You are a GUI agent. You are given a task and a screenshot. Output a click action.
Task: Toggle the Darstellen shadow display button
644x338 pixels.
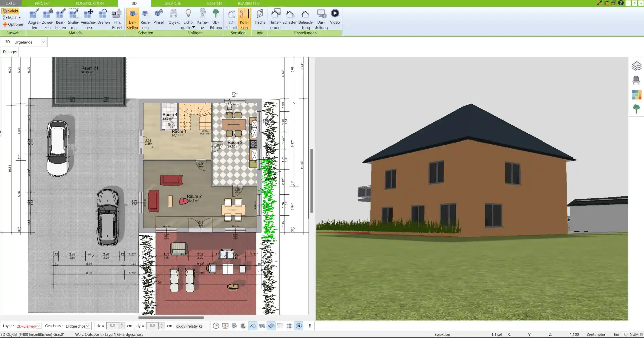pos(132,19)
